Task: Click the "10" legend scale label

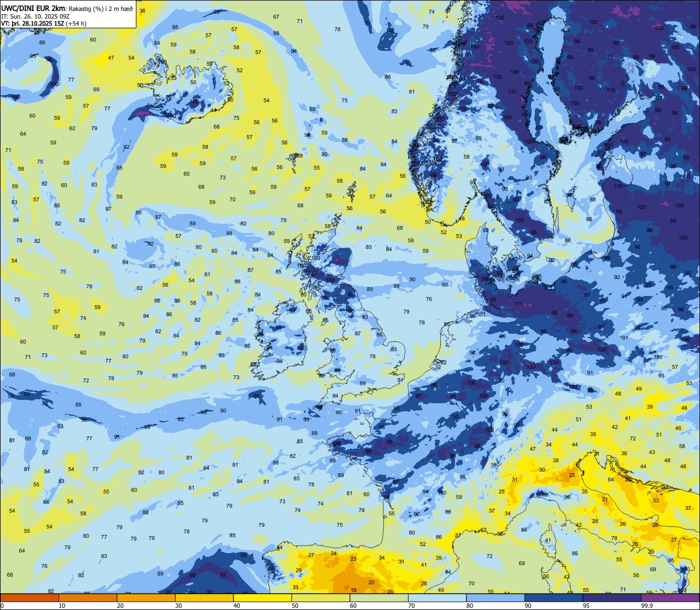Action: pos(62,606)
